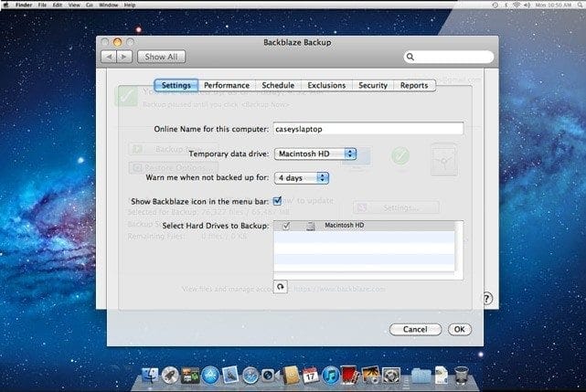Switch to the Settings tab
The image size is (586, 392).
pyautogui.click(x=176, y=85)
